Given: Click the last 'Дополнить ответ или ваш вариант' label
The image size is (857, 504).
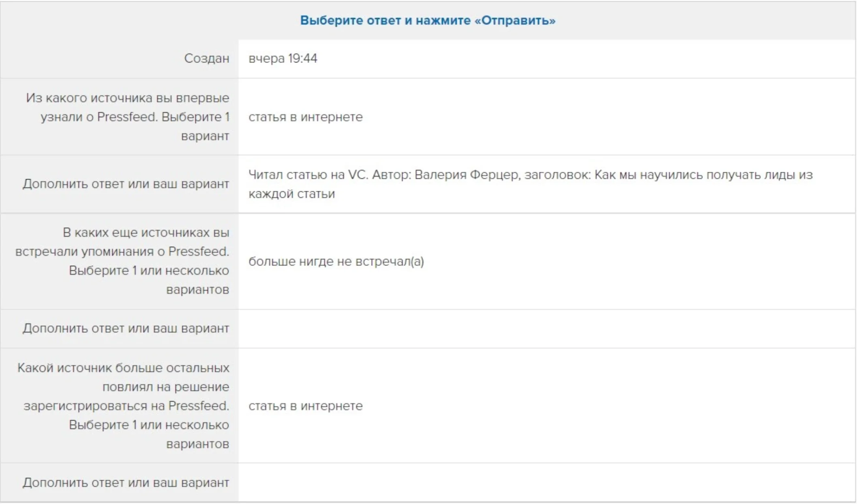Looking at the screenshot, I should pyautogui.click(x=126, y=483).
